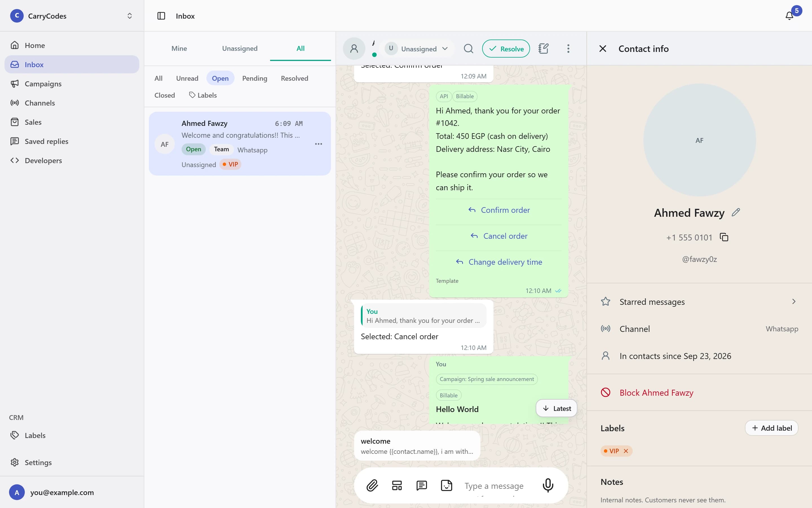Image resolution: width=812 pixels, height=508 pixels.
Task: Open the contact avatar in chat header
Action: [x=354, y=49]
